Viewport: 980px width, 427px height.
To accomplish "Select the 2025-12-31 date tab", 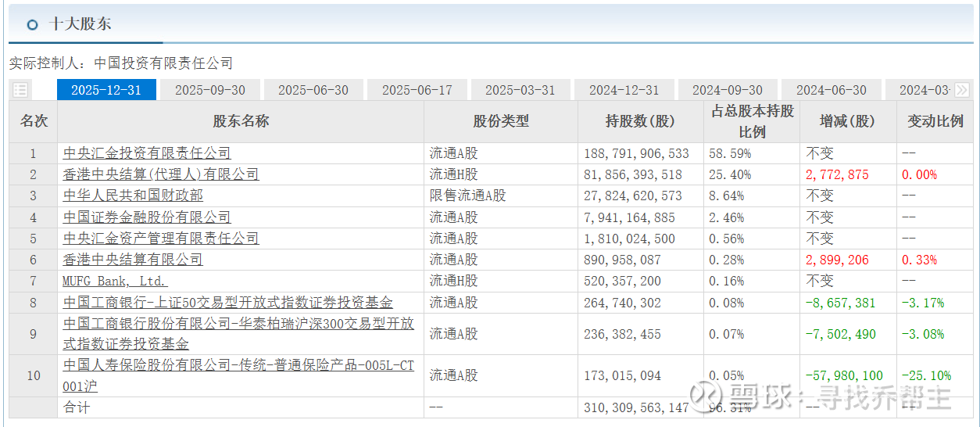I will coord(106,90).
